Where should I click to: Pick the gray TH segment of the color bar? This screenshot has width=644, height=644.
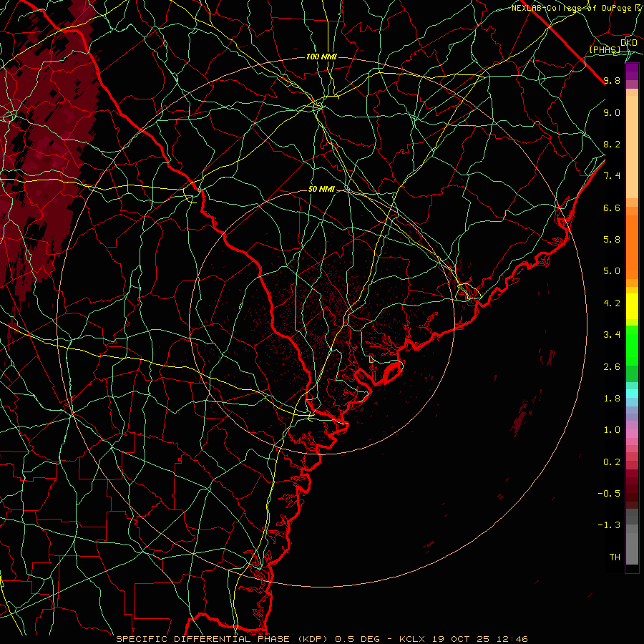coord(632,549)
